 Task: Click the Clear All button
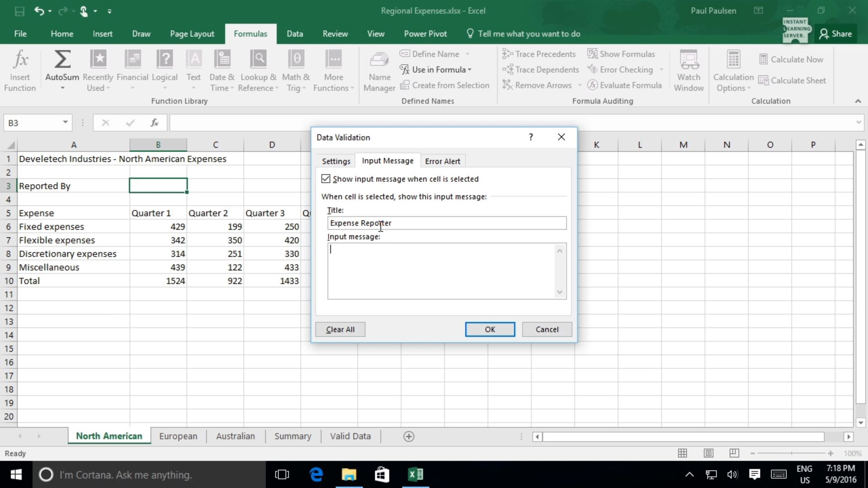click(340, 329)
